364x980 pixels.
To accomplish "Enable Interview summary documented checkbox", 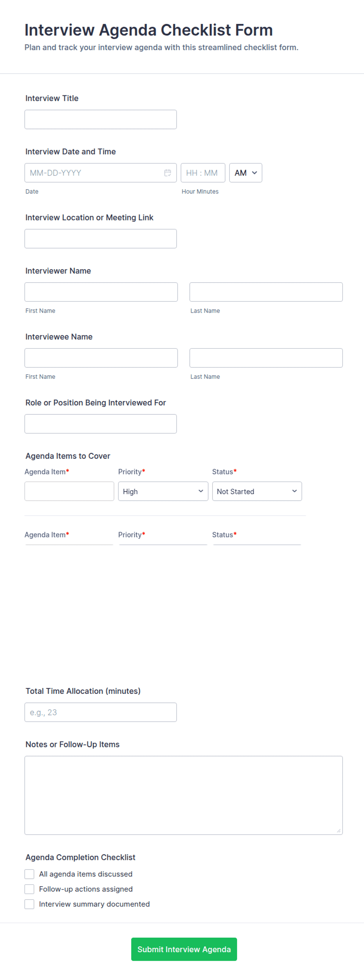I will click(29, 904).
